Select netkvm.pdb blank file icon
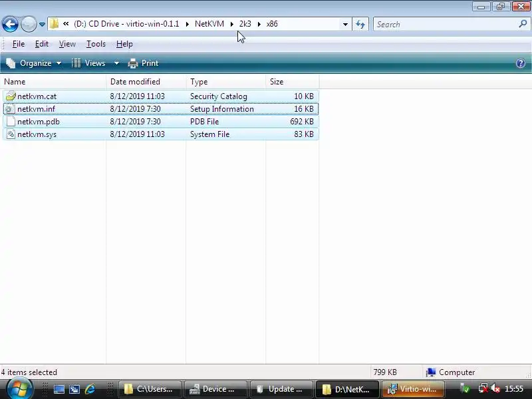The width and height of the screenshot is (532, 399). [11, 122]
